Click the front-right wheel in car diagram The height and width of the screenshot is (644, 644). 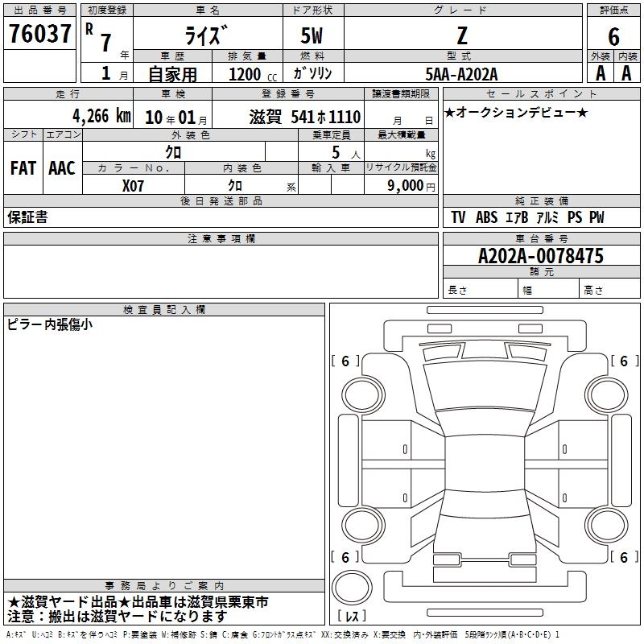click(605, 392)
